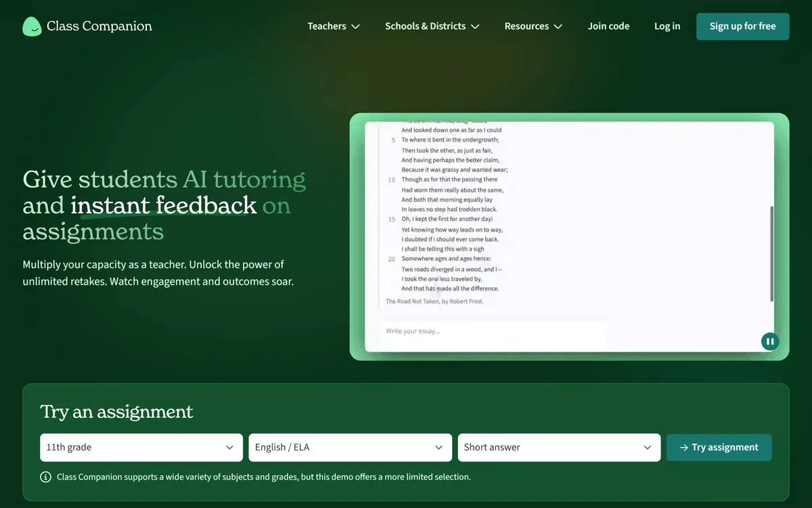Click the demo video scrollbar
This screenshot has height=508, width=812.
[x=771, y=254]
